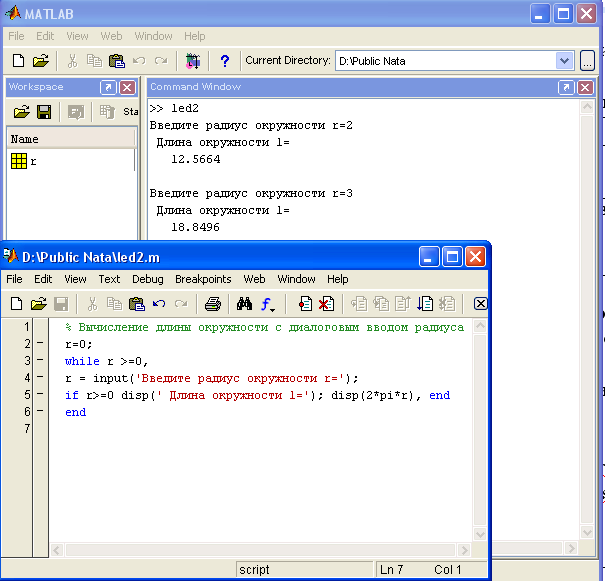Click Save workspace icon in Workspace toolbar
The width and height of the screenshot is (605, 581).
coord(44,112)
